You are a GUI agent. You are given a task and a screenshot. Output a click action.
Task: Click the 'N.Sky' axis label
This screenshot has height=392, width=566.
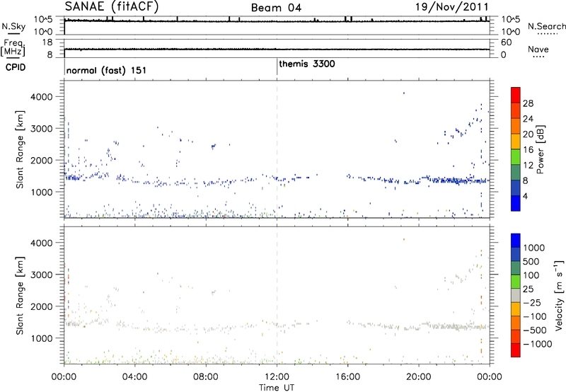point(13,26)
